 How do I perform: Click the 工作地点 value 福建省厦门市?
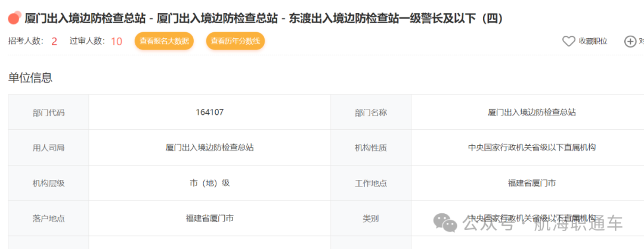coord(532,183)
